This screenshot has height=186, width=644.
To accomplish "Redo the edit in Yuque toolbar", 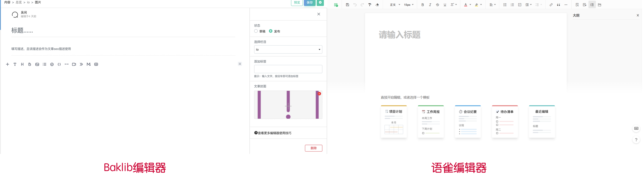I will click(362, 5).
